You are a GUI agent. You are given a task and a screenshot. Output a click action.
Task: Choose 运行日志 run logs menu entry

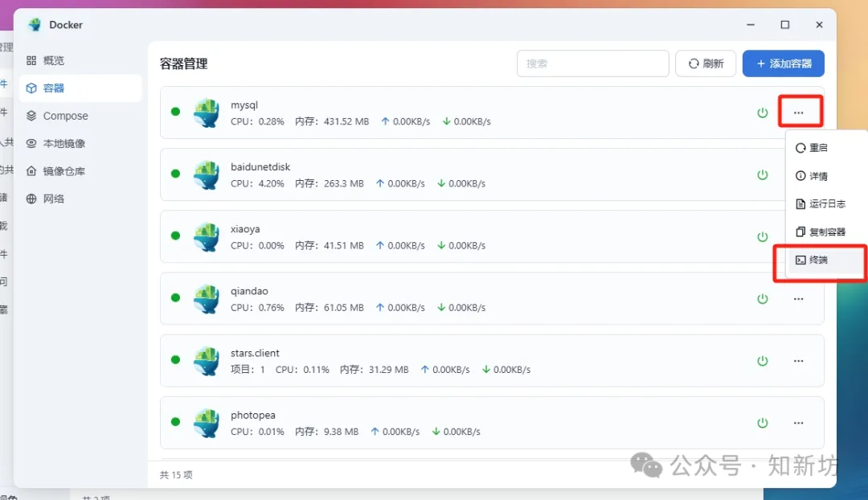[826, 204]
